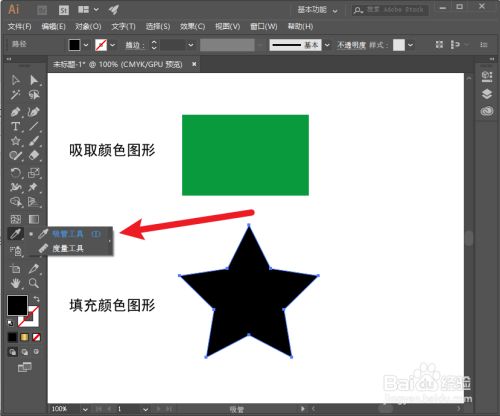This screenshot has height=416, width=500.
Task: Select the Line Segment tool
Action: point(34,126)
